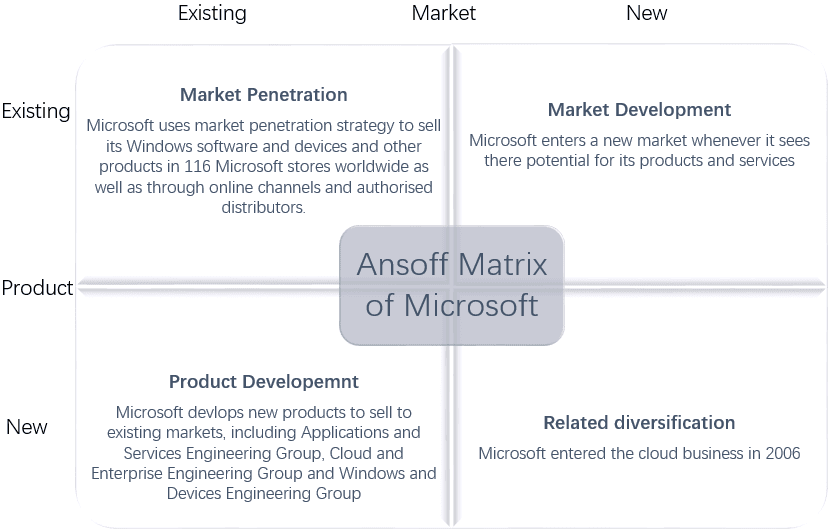The height and width of the screenshot is (532, 830).
Task: Select the New column label at top
Action: [646, 13]
